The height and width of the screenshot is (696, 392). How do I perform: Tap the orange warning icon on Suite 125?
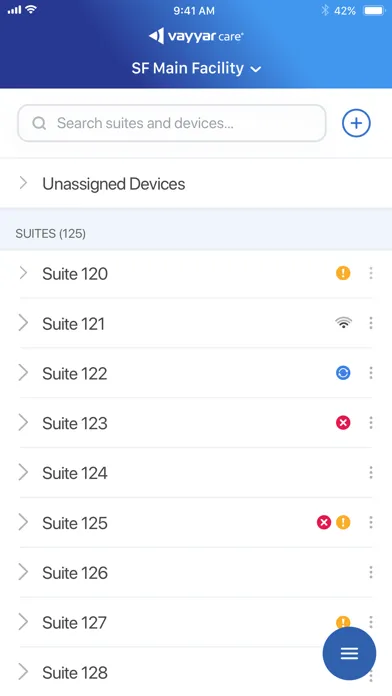point(343,522)
